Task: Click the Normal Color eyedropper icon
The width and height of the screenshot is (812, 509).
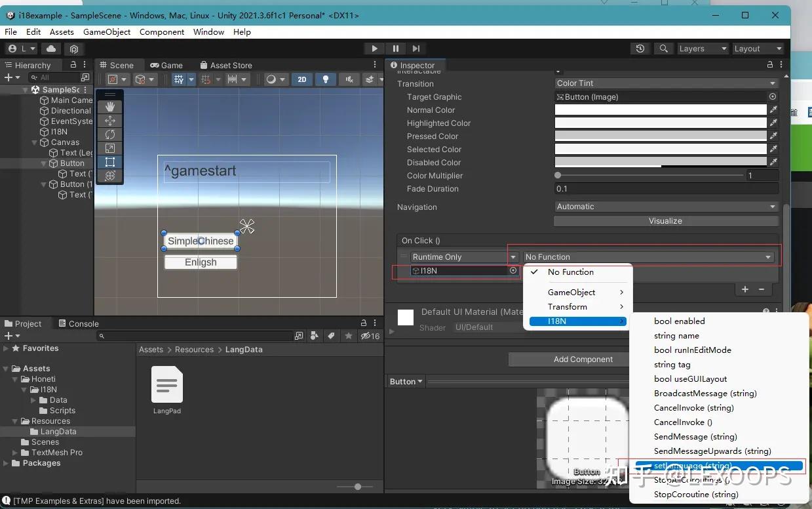Action: pyautogui.click(x=773, y=110)
